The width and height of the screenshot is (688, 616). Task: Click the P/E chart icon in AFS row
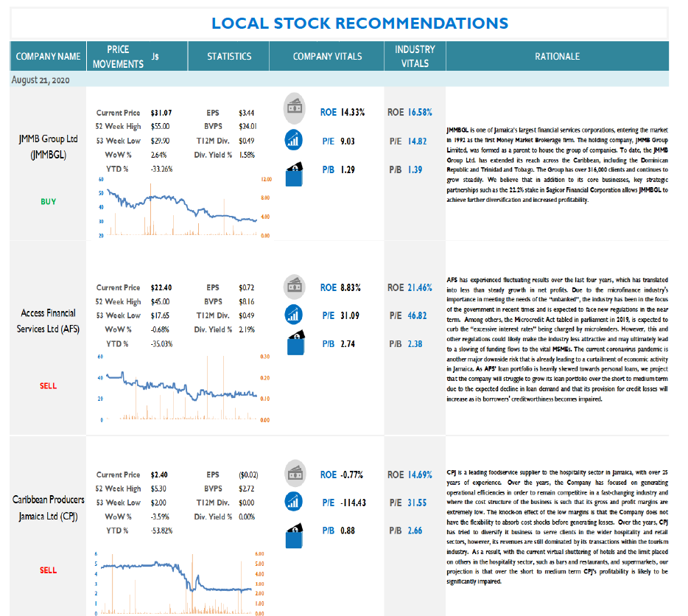[293, 315]
